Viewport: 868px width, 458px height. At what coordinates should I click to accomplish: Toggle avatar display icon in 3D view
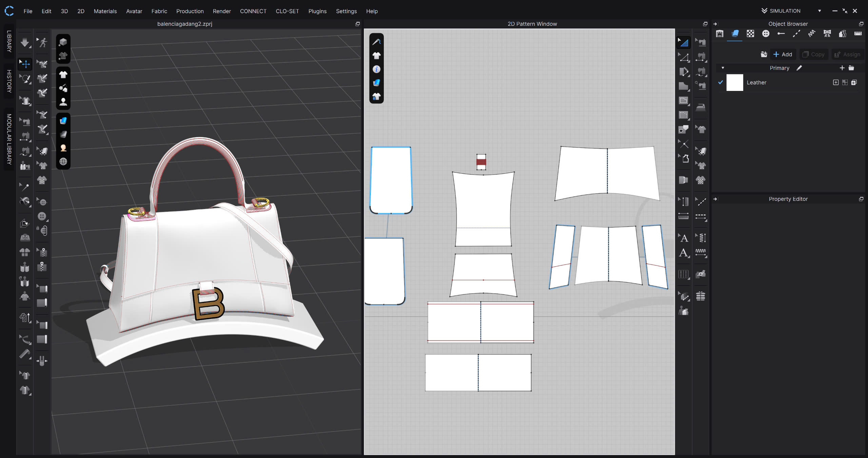coord(63,102)
